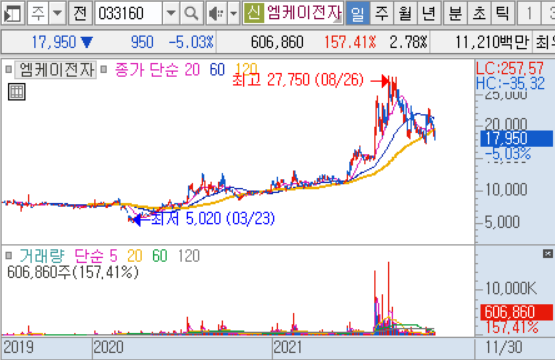Viewport: 555px width, 360px height.
Task: Select the 일 daily period tab
Action: point(357,13)
